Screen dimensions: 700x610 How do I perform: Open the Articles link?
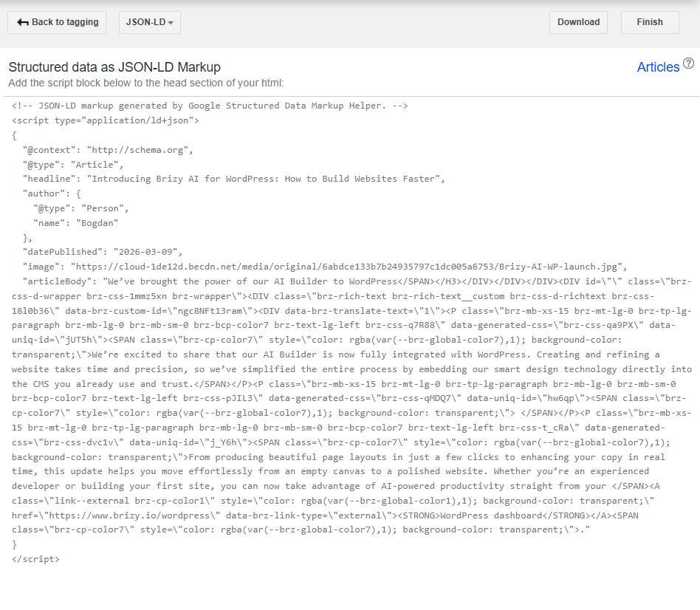(658, 67)
